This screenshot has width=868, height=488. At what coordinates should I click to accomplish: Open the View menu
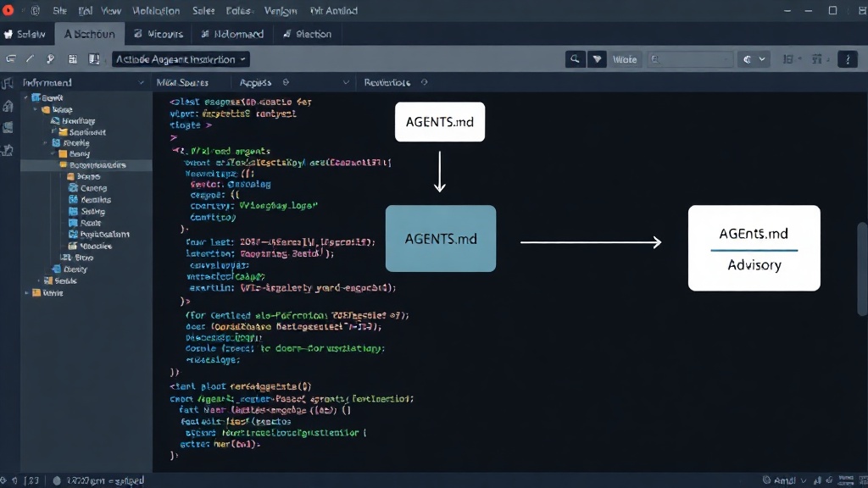(x=111, y=10)
